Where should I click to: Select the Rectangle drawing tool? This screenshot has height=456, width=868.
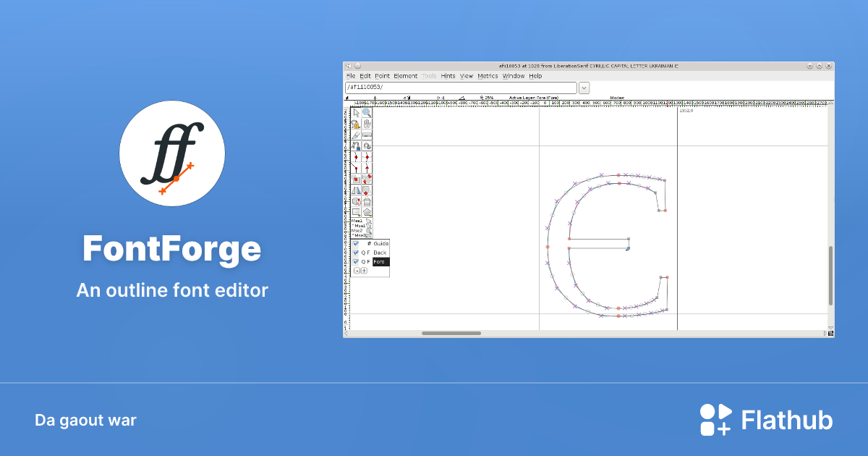[355, 211]
